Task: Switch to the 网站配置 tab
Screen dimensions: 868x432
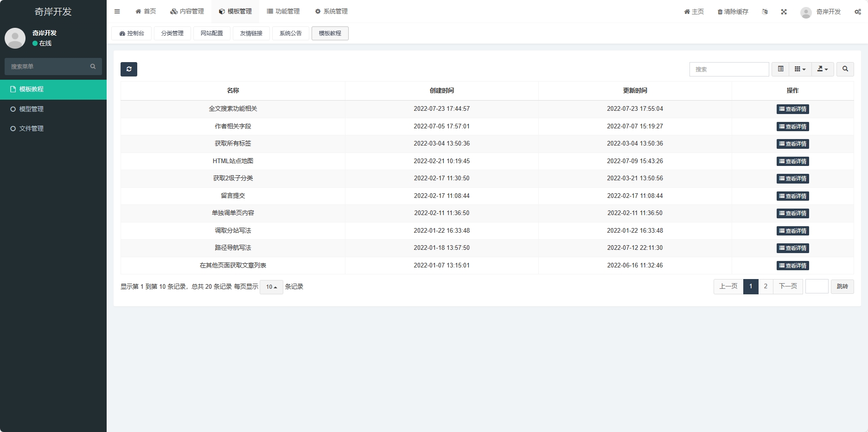Action: pyautogui.click(x=212, y=33)
